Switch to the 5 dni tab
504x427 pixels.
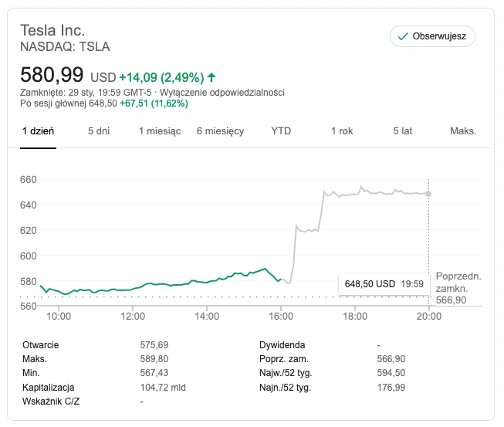click(99, 131)
